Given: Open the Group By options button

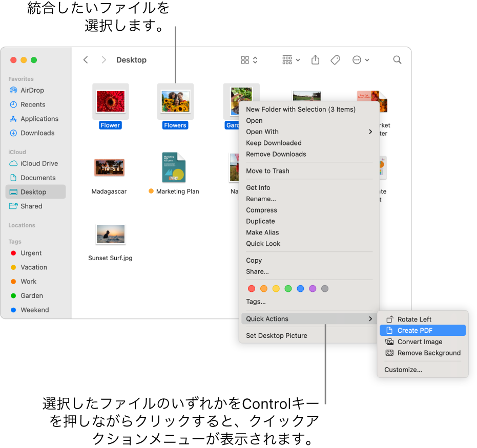Looking at the screenshot, I should click(x=291, y=60).
